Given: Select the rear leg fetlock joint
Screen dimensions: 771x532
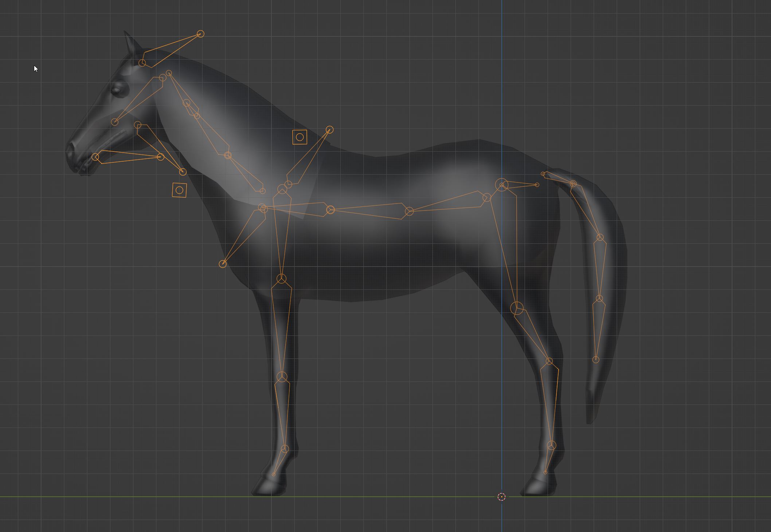Looking at the screenshot, I should pyautogui.click(x=552, y=445).
